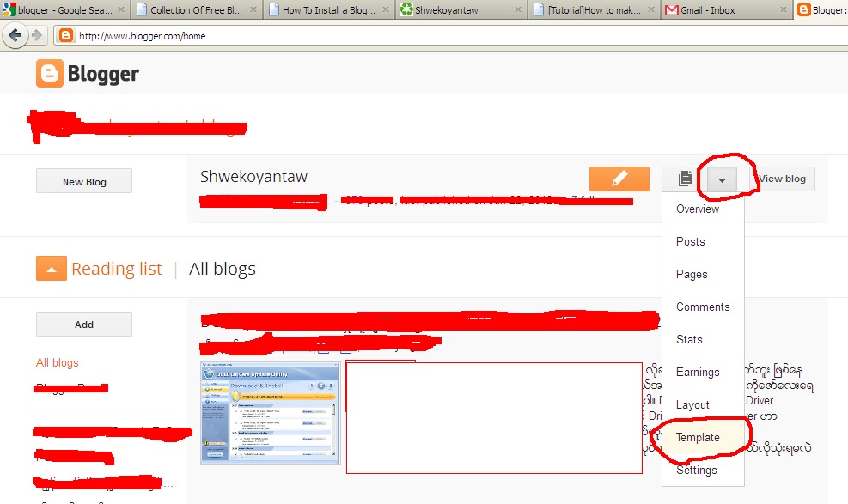The width and height of the screenshot is (848, 504).
Task: Click the New Blog button
Action: (x=84, y=181)
